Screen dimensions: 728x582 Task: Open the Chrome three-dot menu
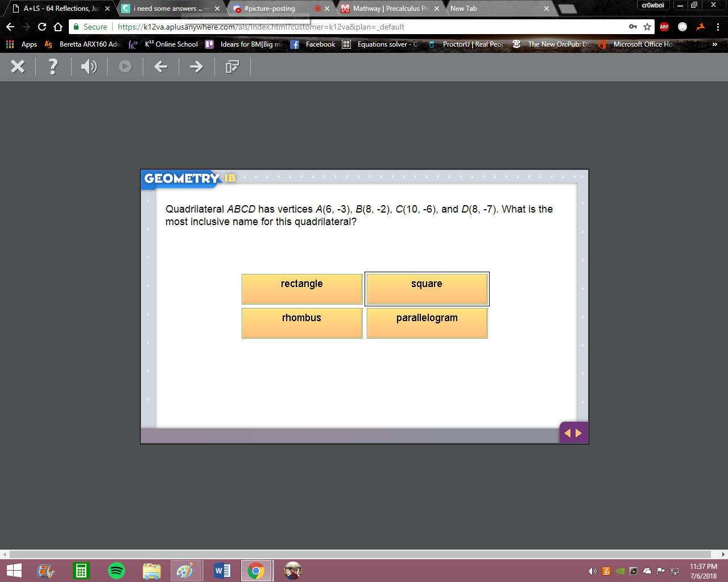[718, 27]
